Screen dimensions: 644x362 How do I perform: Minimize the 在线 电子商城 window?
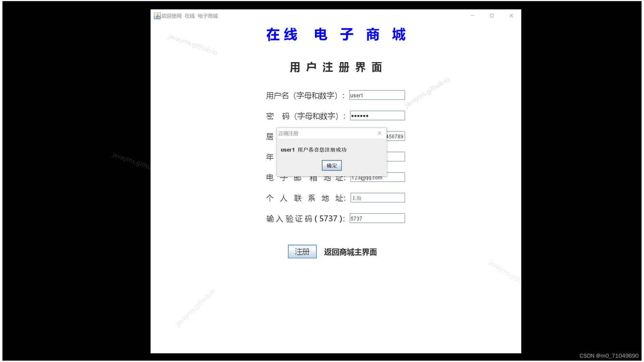pos(472,16)
